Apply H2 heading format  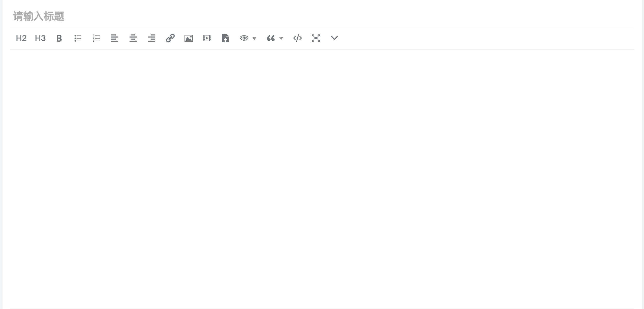coord(21,38)
